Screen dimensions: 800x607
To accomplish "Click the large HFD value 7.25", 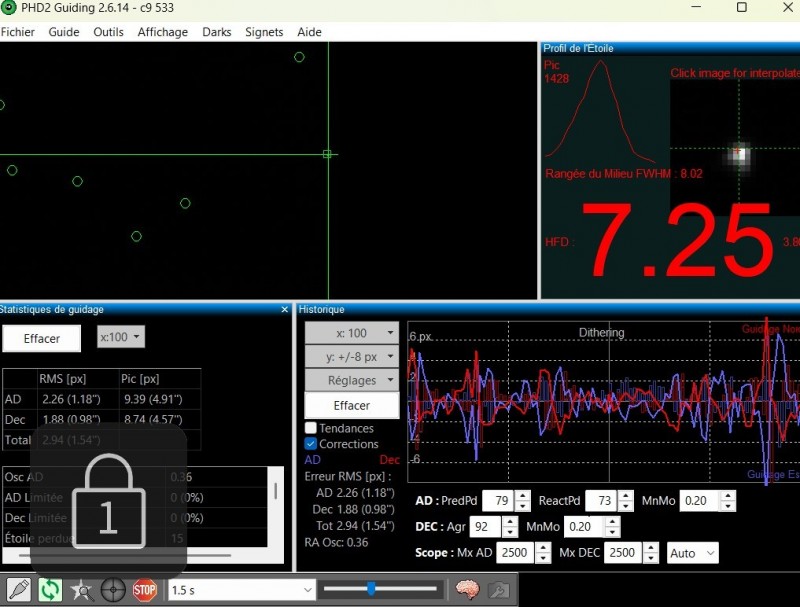I will click(677, 240).
